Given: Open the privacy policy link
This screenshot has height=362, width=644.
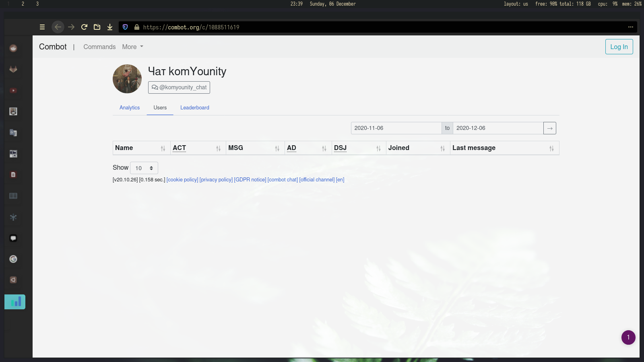Looking at the screenshot, I should (216, 180).
